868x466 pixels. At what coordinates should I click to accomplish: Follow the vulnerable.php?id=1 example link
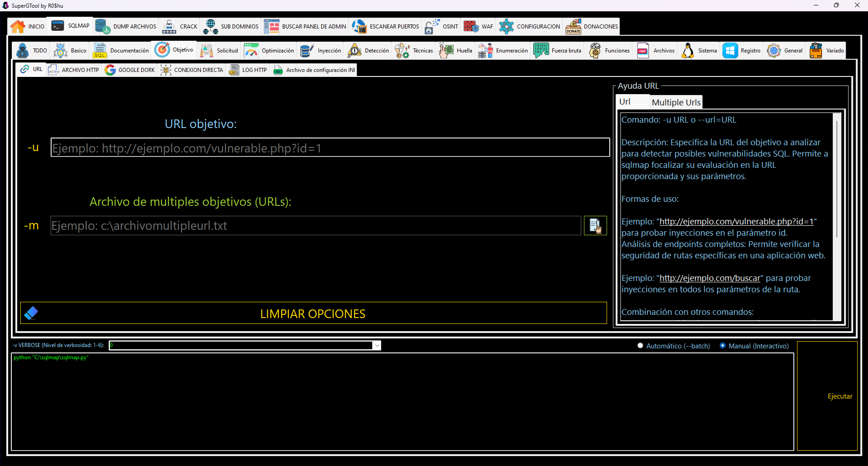point(736,221)
